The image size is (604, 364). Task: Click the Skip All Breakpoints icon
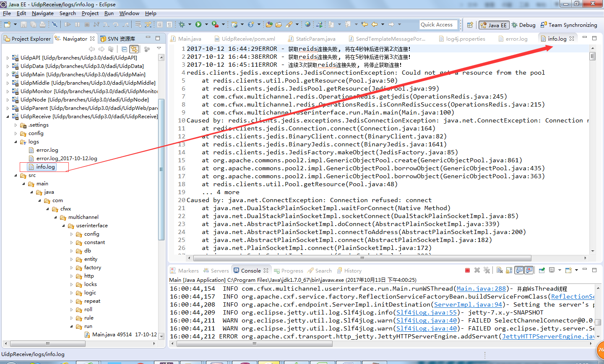[55, 24]
